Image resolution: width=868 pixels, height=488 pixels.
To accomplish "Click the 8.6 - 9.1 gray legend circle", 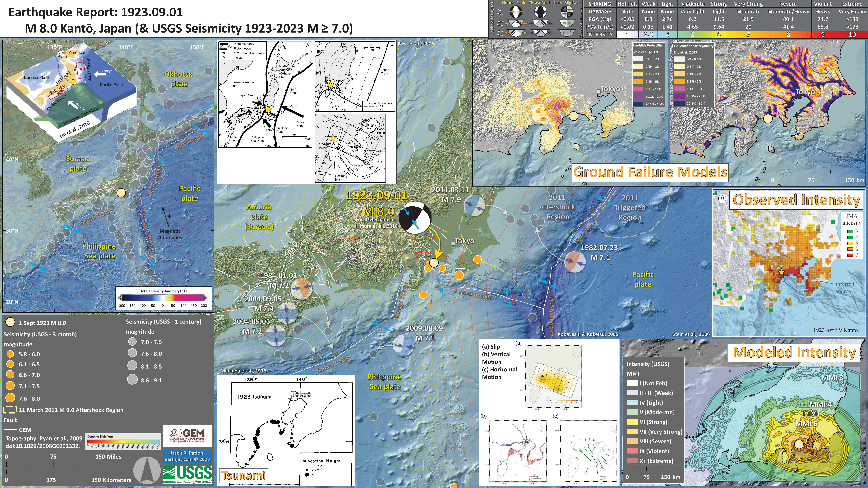I will point(132,379).
